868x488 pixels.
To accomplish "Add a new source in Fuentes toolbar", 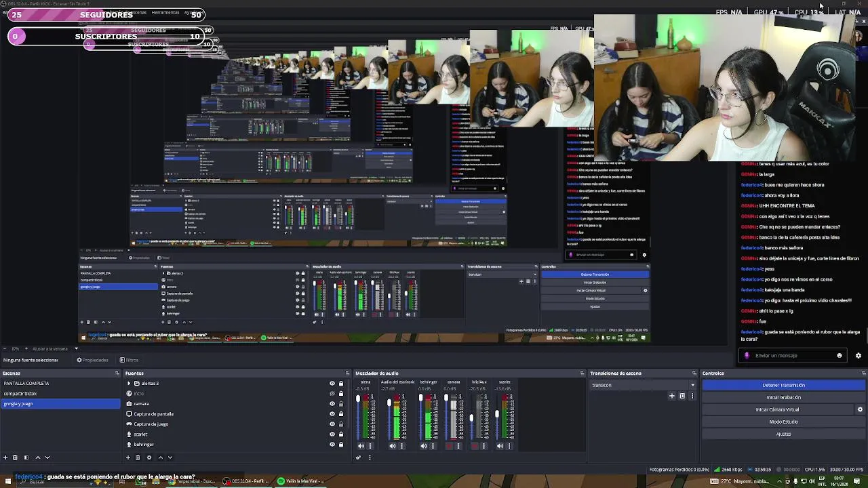I will pos(128,457).
